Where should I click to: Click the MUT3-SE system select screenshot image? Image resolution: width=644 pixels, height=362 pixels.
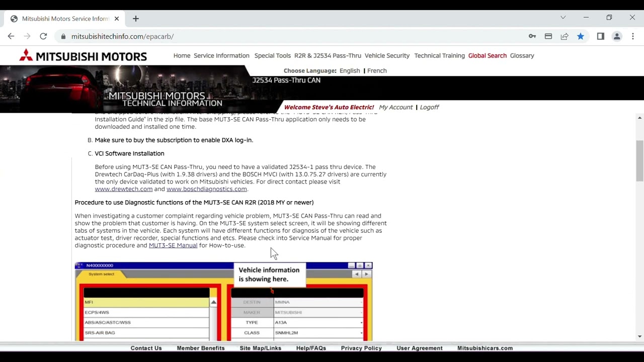click(223, 302)
